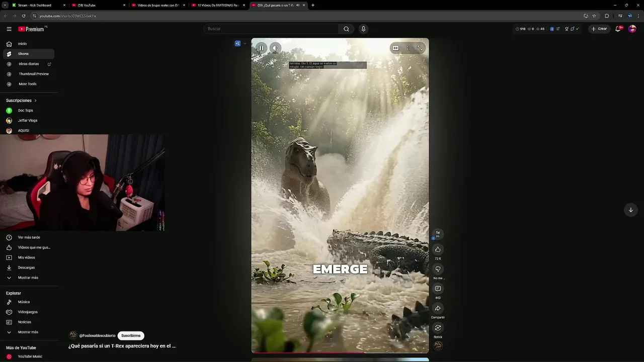Go to YouTube Premium home via the logo
The width and height of the screenshot is (644, 362).
point(32,29)
